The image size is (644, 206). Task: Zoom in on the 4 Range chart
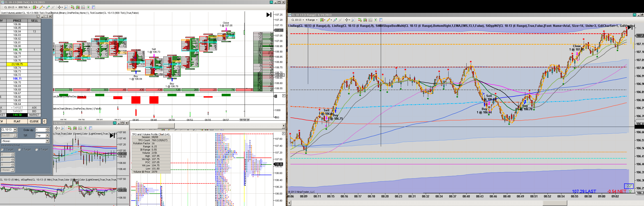pyautogui.click(x=335, y=20)
